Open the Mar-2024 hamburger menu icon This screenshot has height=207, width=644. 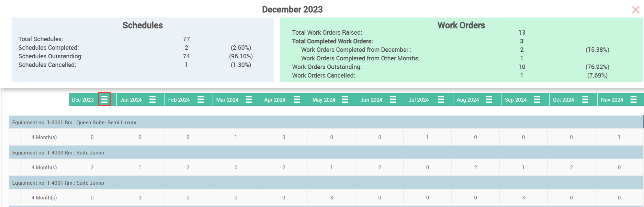tap(249, 100)
